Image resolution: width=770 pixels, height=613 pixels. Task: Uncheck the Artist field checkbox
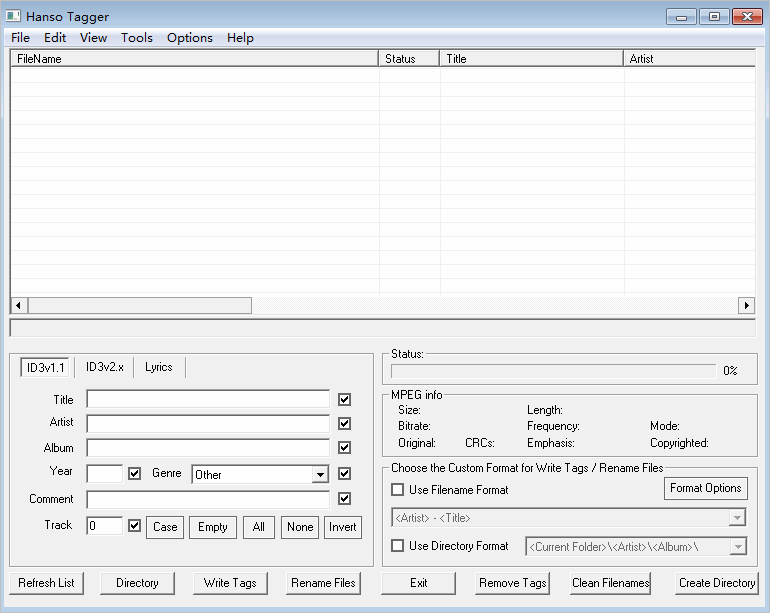click(x=344, y=423)
